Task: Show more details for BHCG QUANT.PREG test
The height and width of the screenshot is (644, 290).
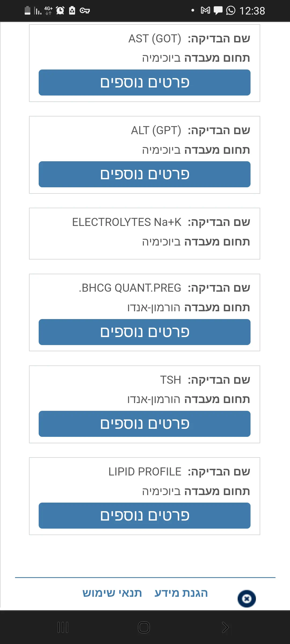Action: pyautogui.click(x=144, y=332)
